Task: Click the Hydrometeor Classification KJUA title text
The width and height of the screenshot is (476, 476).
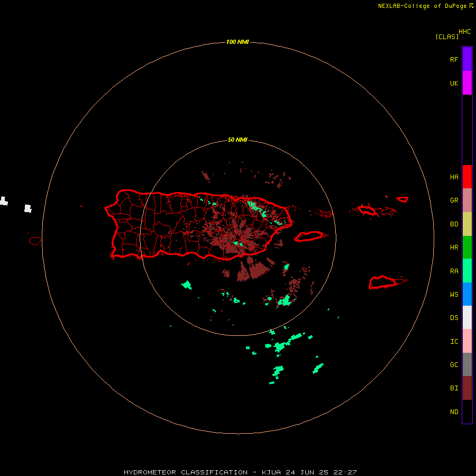Action: tap(240, 472)
